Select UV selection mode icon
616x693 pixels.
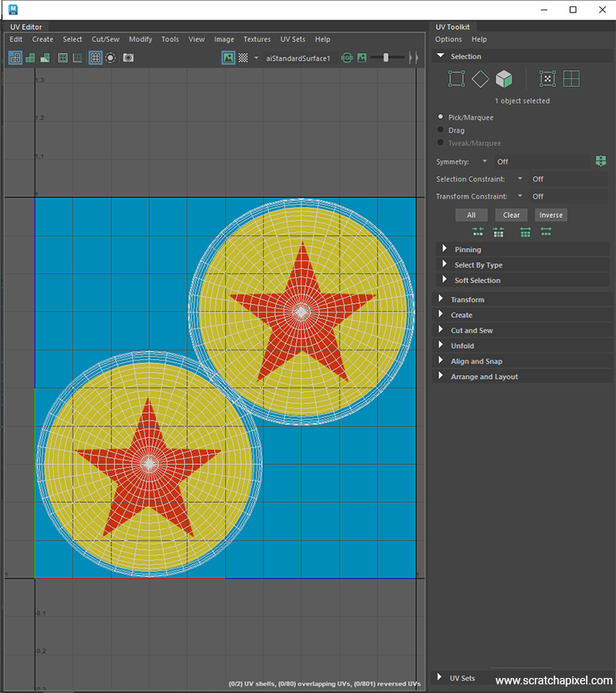[547, 79]
